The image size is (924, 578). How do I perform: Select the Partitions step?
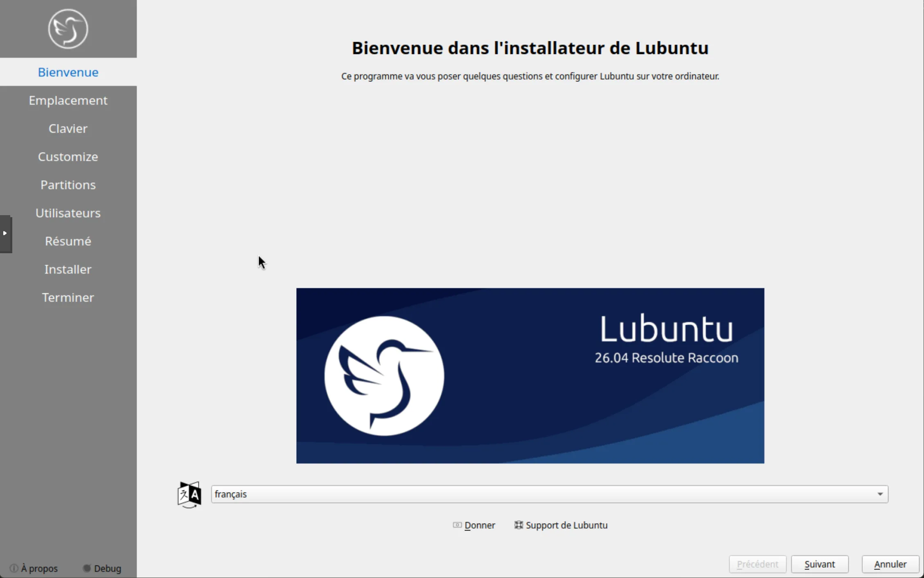pyautogui.click(x=68, y=185)
